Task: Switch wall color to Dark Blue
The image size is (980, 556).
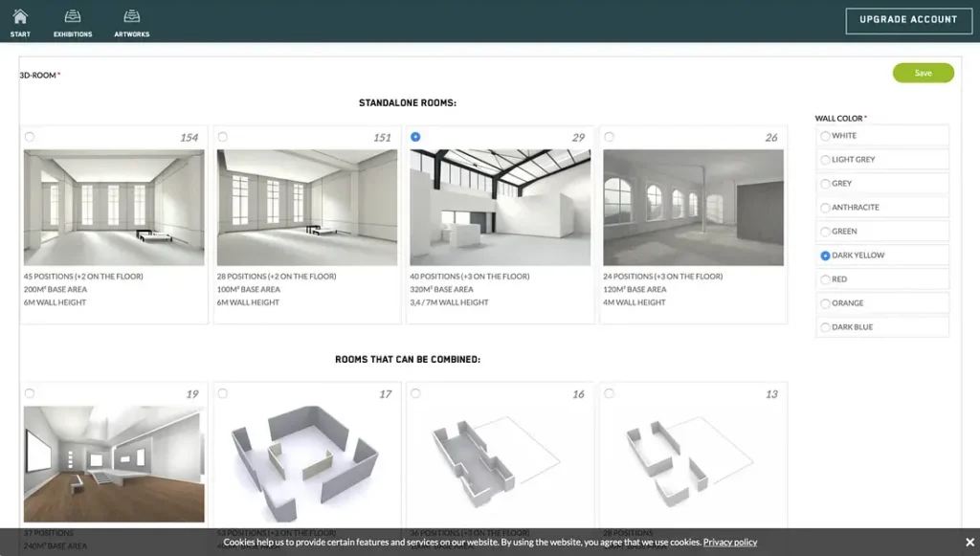Action: [825, 326]
